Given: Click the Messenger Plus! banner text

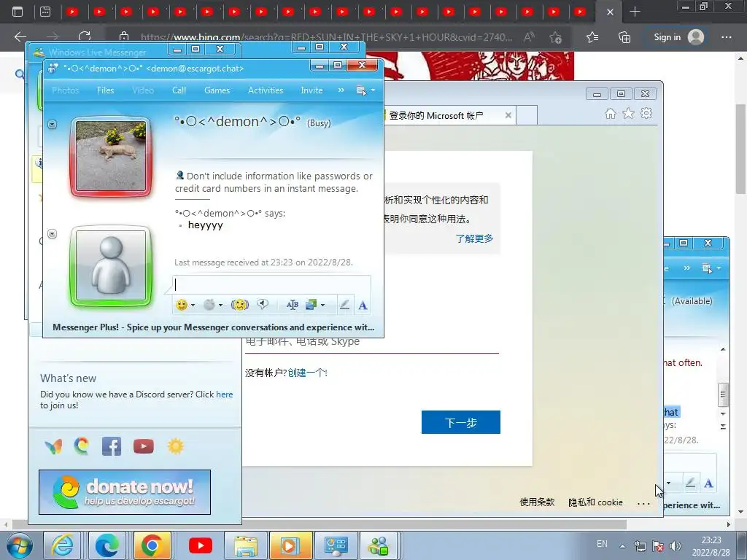Looking at the screenshot, I should (x=214, y=327).
